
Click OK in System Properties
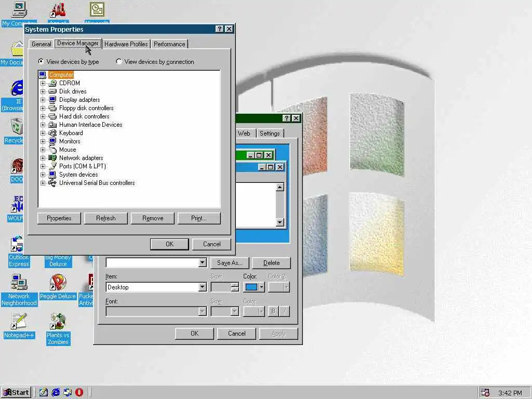[x=170, y=244]
